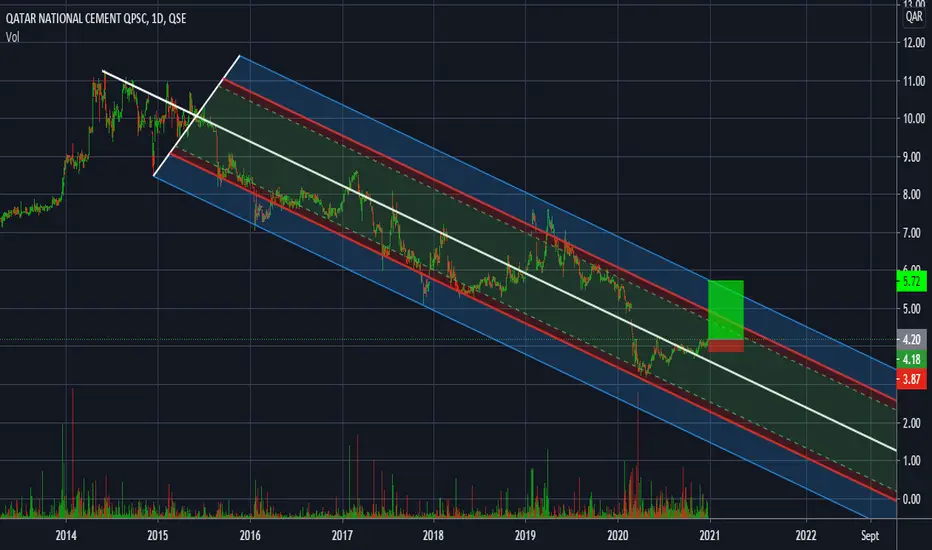Click the 9.00 price scale label

[x=914, y=157]
